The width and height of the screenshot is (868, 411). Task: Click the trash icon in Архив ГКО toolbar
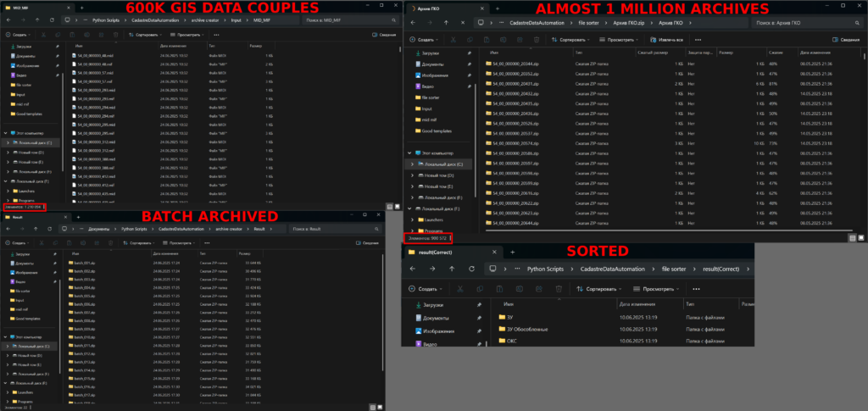pyautogui.click(x=537, y=40)
